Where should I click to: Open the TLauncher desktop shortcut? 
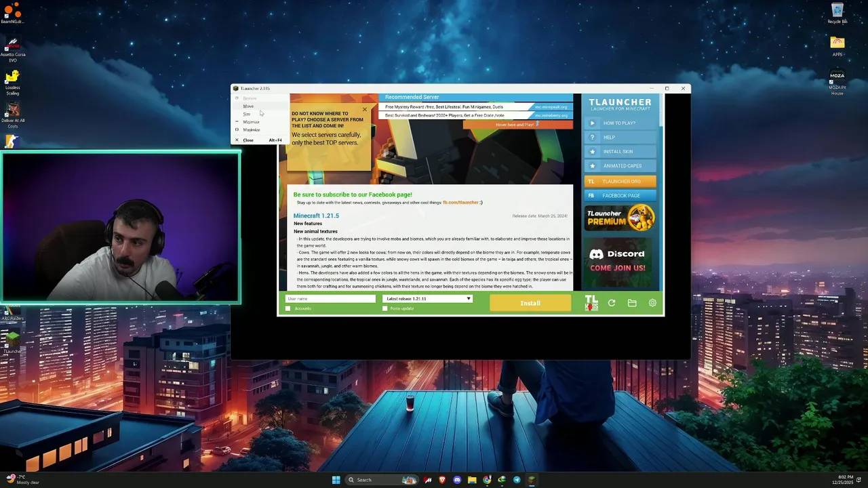[12, 341]
